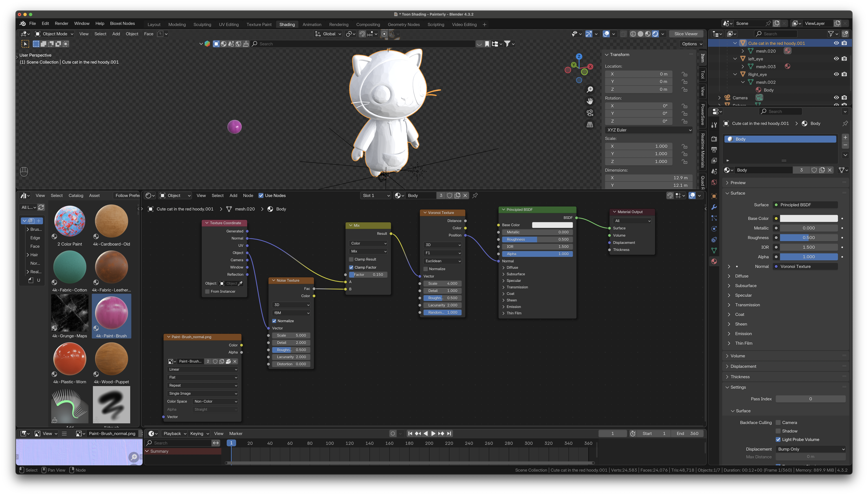The height and width of the screenshot is (495, 868).
Task: Enable rendered viewport shading mode
Action: pos(655,34)
